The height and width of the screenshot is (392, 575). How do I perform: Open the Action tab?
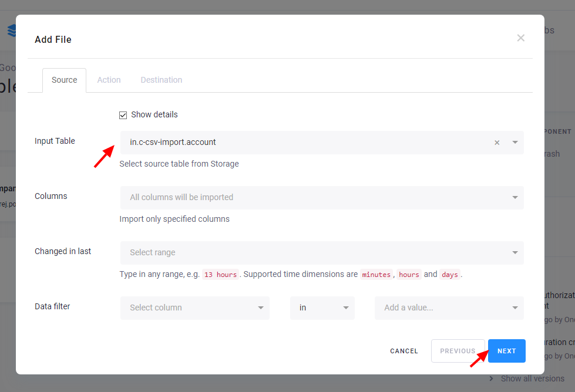click(109, 80)
